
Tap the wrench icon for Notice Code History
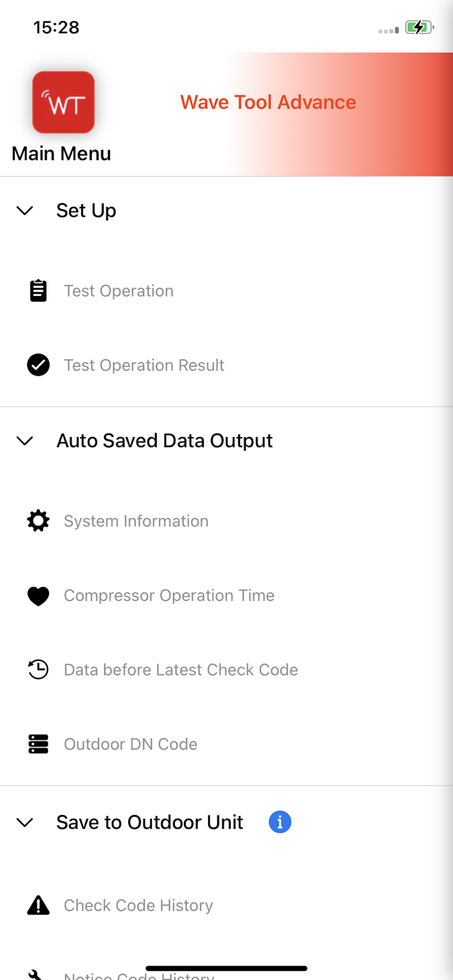point(35,975)
